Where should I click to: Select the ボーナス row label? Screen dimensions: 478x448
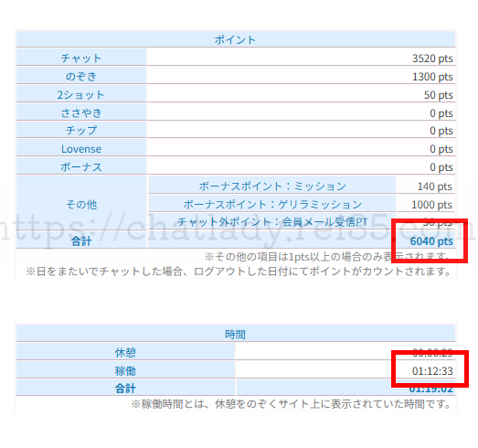(81, 167)
